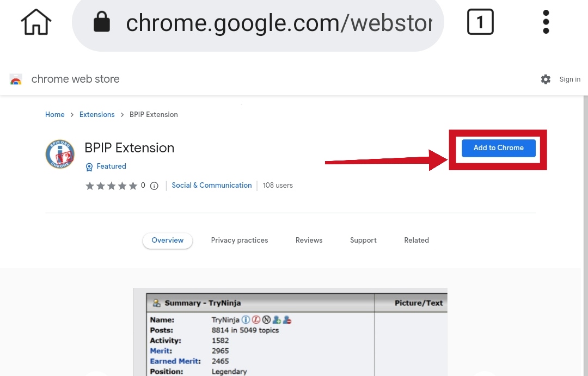
Task: Click the rating info icon
Action: coord(154,186)
